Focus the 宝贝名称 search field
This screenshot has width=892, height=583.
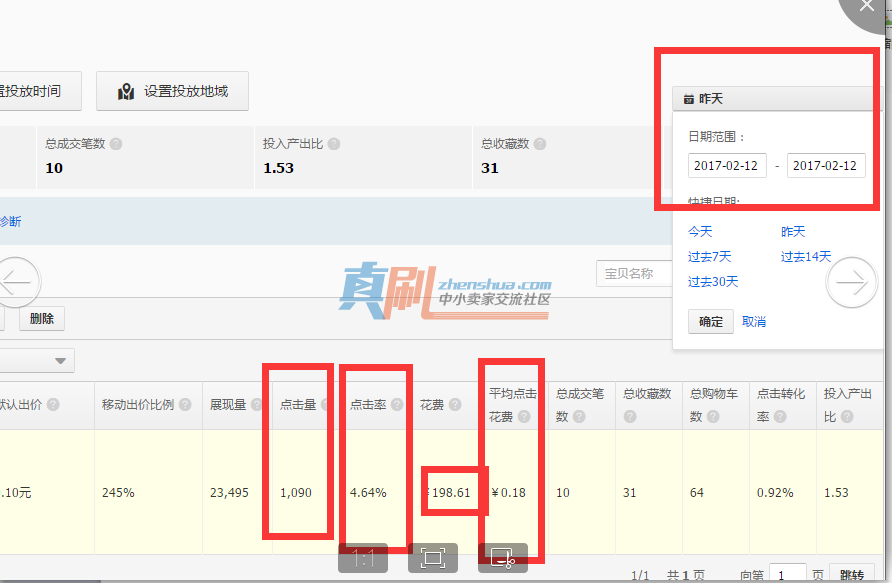(x=634, y=274)
